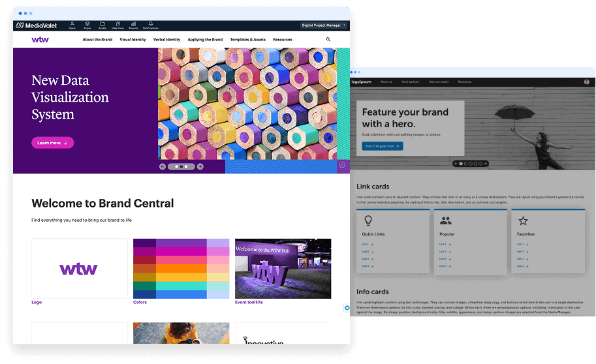Open the Notifications bell icon

pyautogui.click(x=150, y=25)
